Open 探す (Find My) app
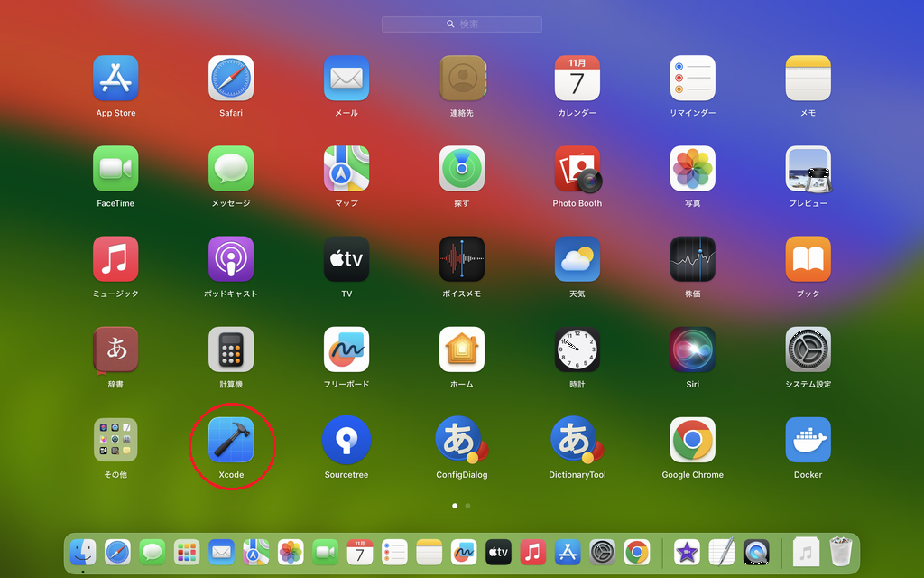The width and height of the screenshot is (924, 578). click(461, 169)
